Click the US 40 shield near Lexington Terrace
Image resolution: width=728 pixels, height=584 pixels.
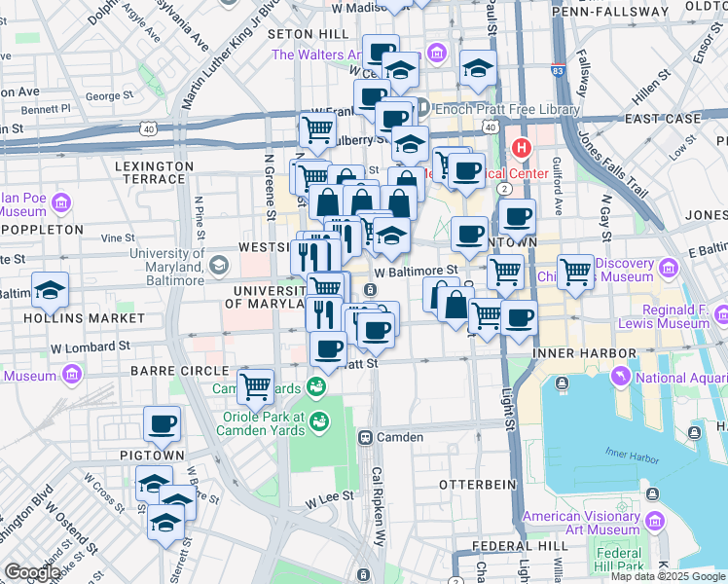click(149, 129)
